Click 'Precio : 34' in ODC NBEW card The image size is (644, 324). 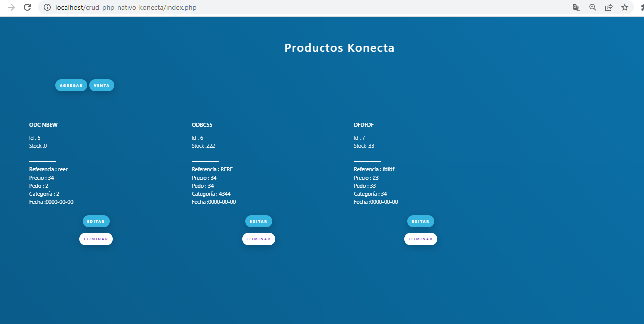coord(42,178)
